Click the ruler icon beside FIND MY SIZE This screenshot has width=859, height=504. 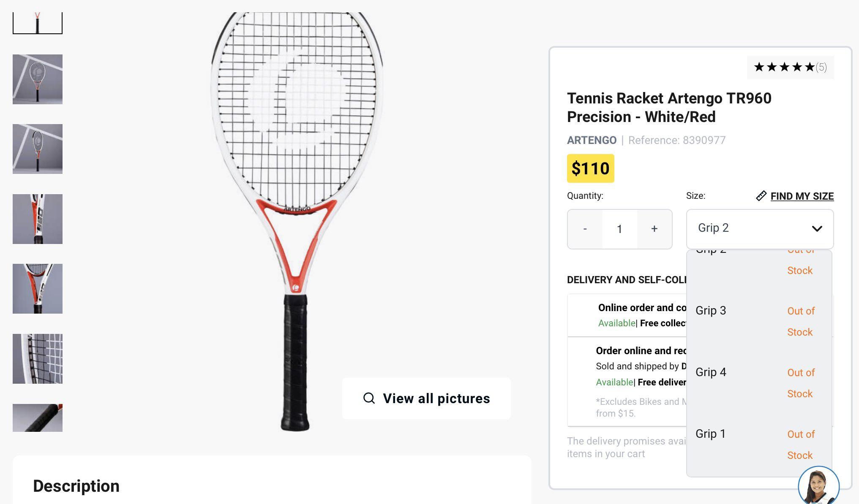pyautogui.click(x=761, y=195)
